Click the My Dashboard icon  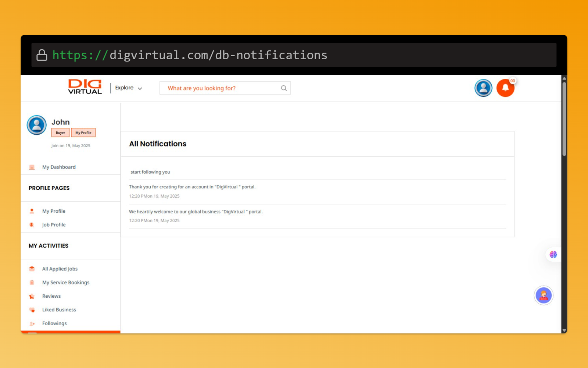pos(32,167)
